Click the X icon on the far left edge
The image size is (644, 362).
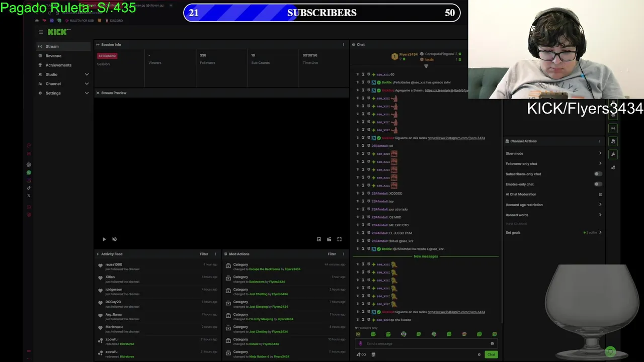[29, 196]
